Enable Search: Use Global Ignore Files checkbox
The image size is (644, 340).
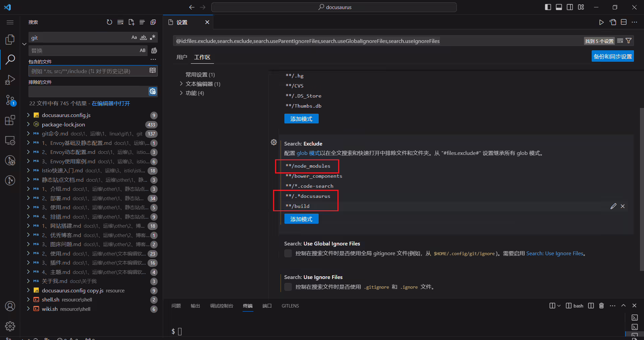tap(288, 253)
